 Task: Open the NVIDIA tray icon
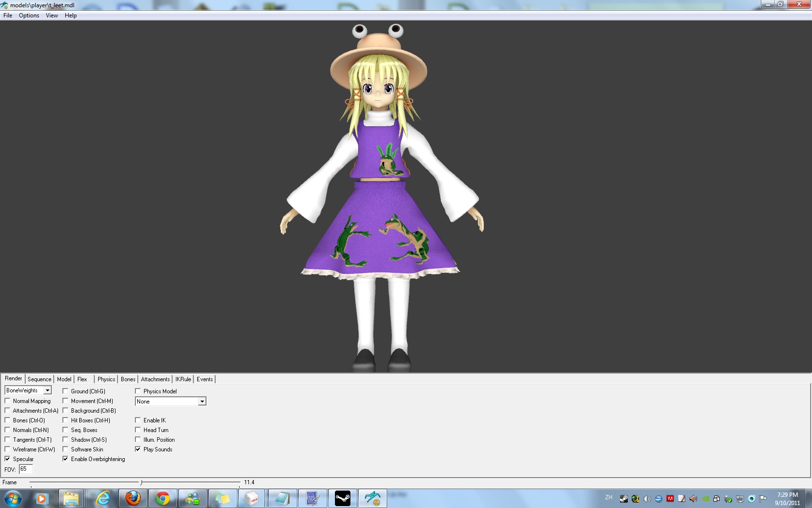click(705, 499)
